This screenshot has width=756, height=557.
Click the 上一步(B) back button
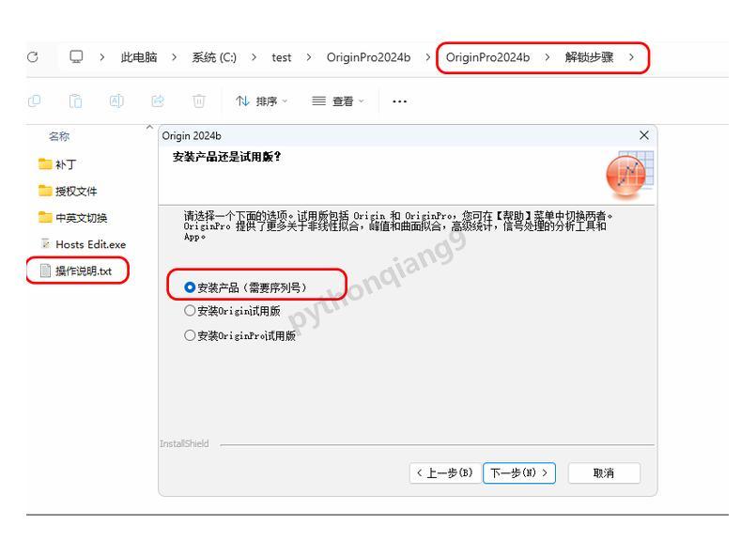point(445,472)
